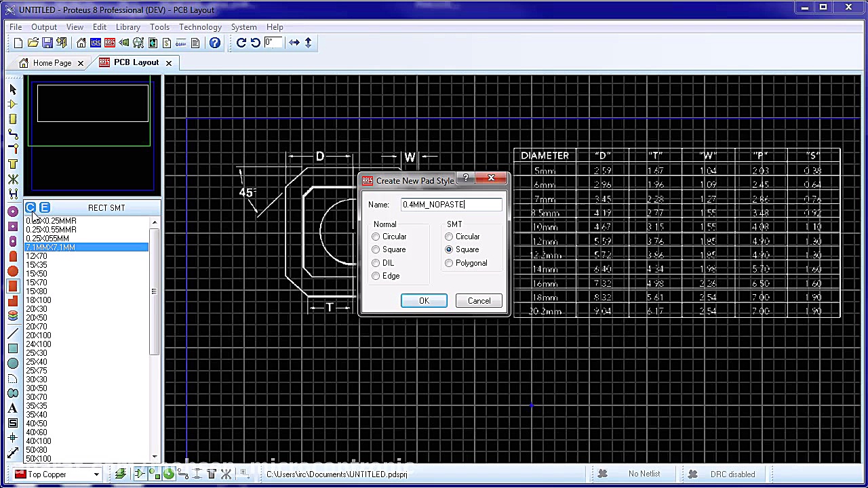Choose the Normal Square pad style
868x488 pixels.
(376, 249)
